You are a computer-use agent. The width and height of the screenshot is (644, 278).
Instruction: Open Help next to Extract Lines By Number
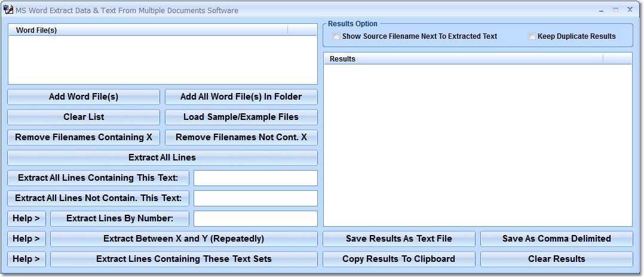click(x=26, y=218)
